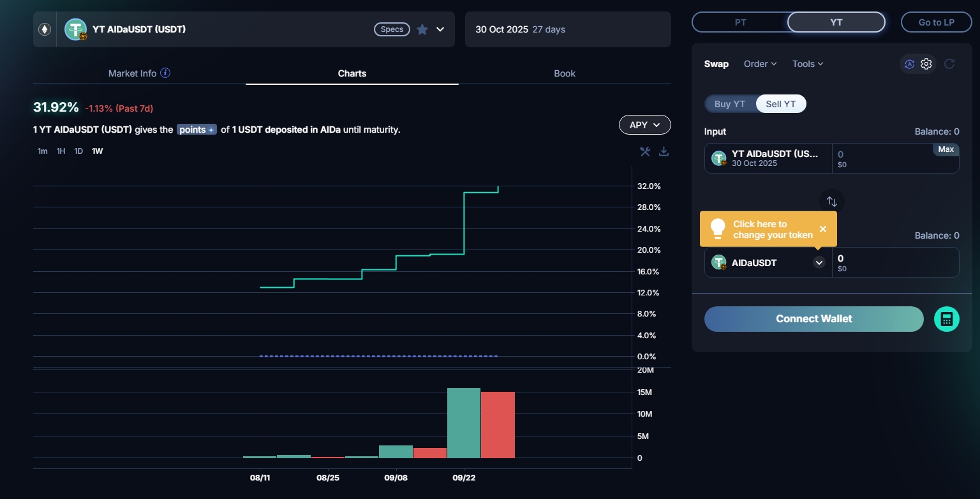This screenshot has height=499, width=980.
Task: Click the Ethereum network icon
Action: point(45,29)
